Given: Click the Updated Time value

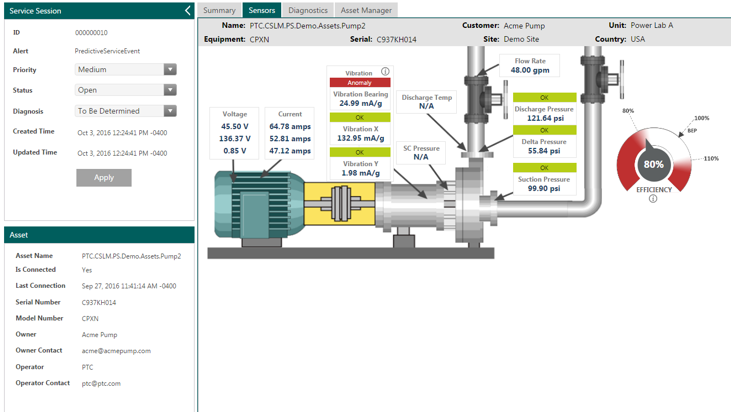Looking at the screenshot, I should point(122,153).
